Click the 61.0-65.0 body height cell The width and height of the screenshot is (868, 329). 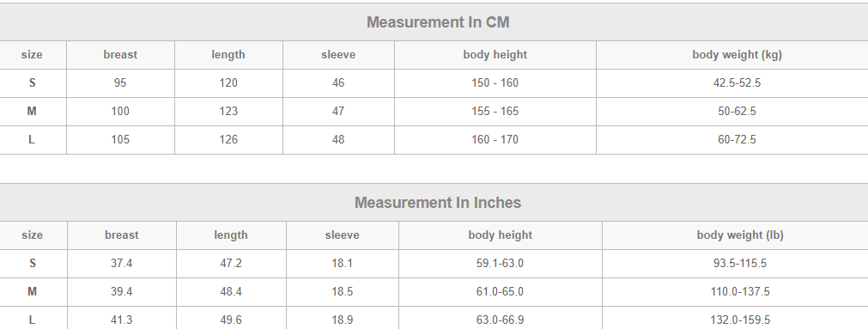[500, 292]
